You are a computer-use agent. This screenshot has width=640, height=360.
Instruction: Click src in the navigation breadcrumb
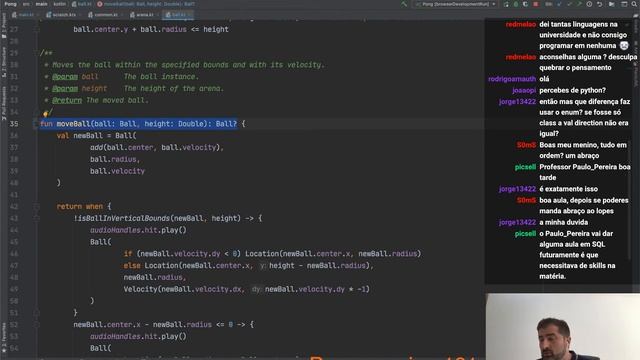[26, 4]
